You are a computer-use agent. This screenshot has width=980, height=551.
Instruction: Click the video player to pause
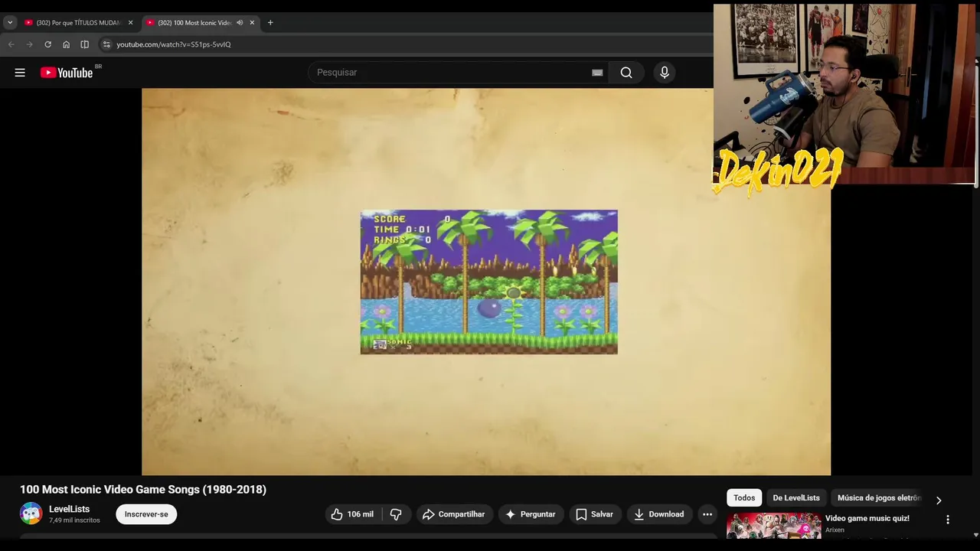[486, 282]
